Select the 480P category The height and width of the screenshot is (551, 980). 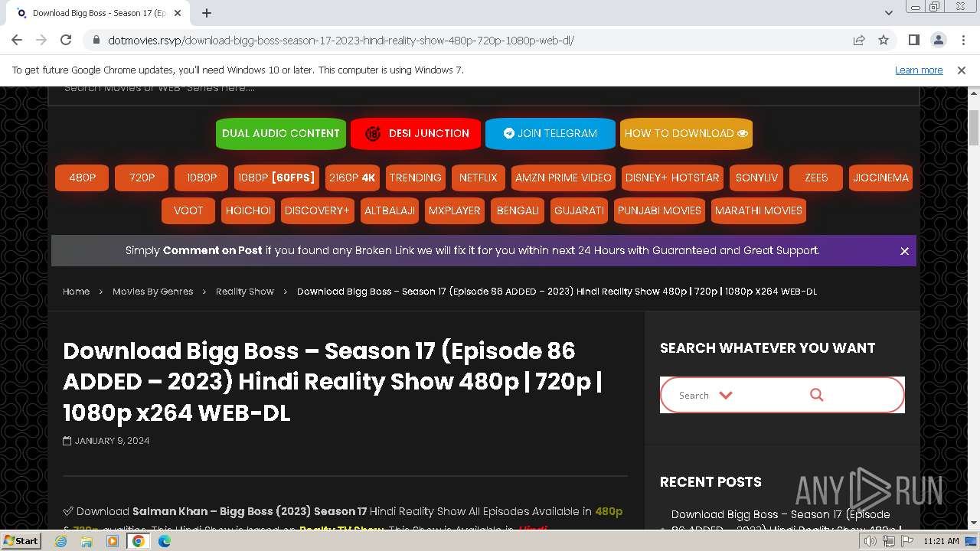click(x=82, y=178)
